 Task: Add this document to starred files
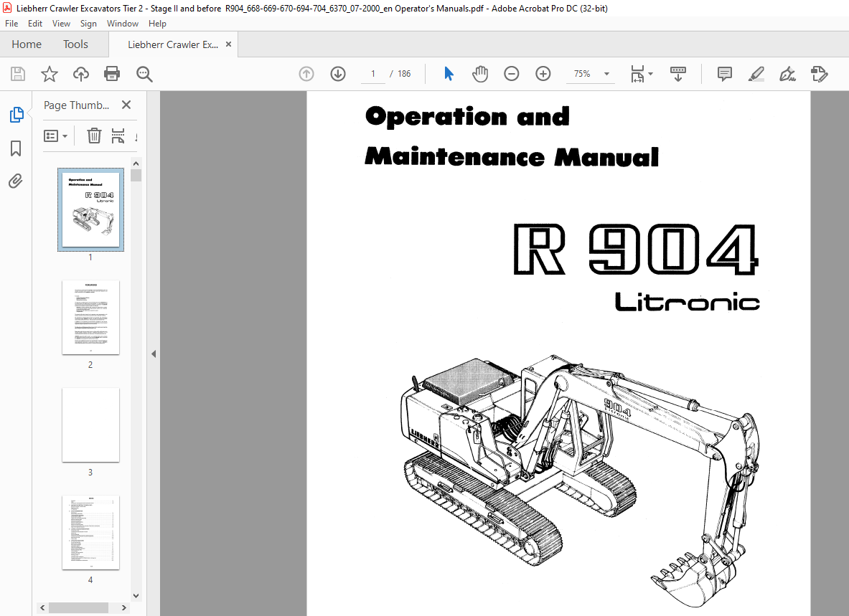[50, 74]
